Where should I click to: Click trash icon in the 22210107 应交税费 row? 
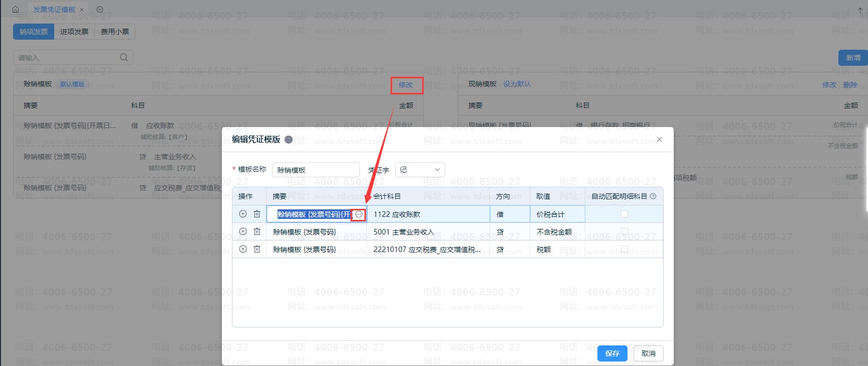(257, 249)
